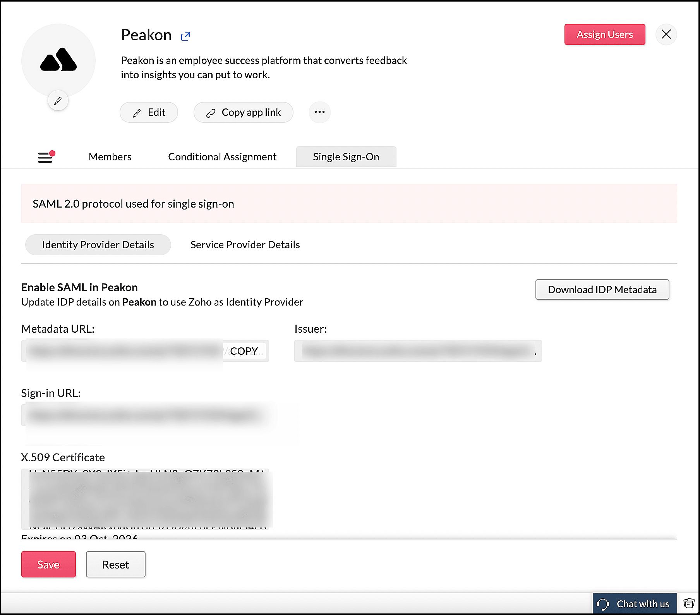The height and width of the screenshot is (615, 700).
Task: Open the Conditional Assignment tab
Action: point(222,157)
